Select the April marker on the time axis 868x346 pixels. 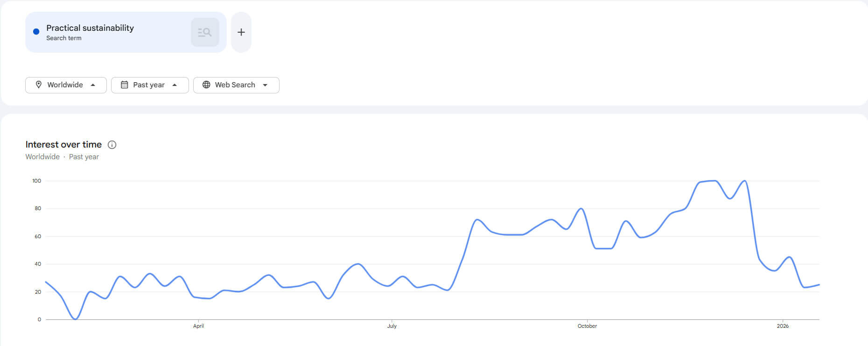[x=198, y=326]
